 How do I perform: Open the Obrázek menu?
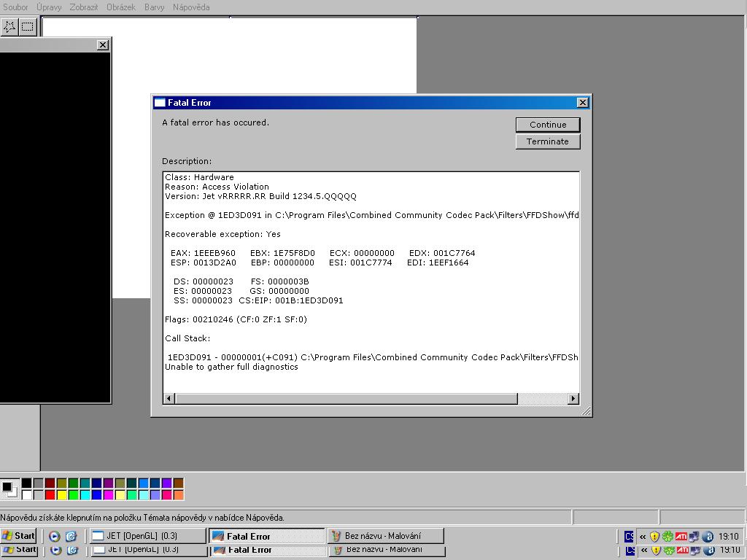[x=121, y=7]
